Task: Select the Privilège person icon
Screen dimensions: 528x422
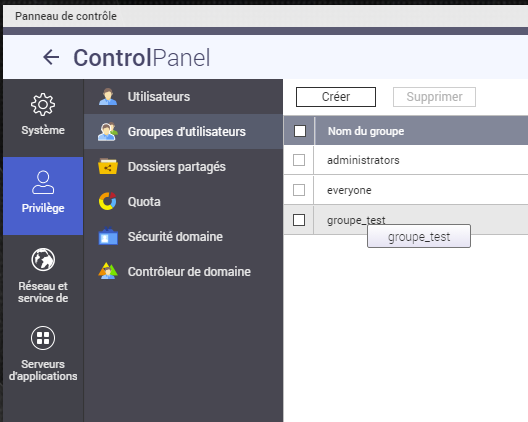Action: coord(43,182)
